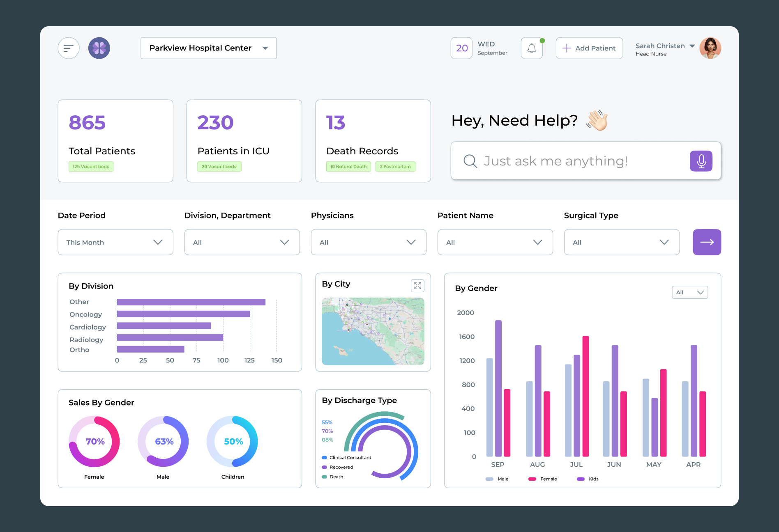
Task: Open the notification bell
Action: point(532,48)
